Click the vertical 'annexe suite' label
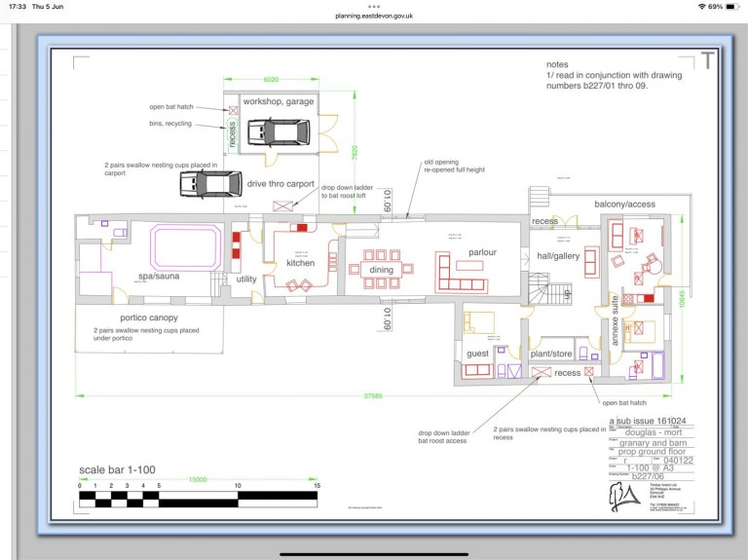 pyautogui.click(x=615, y=320)
